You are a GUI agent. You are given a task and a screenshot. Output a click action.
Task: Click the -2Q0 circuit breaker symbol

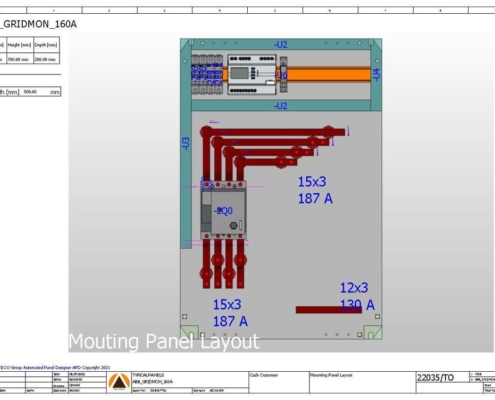[224, 210]
